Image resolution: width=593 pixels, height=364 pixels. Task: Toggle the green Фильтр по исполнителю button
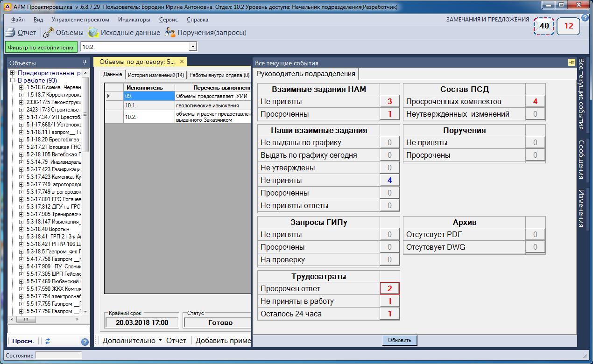pos(41,47)
